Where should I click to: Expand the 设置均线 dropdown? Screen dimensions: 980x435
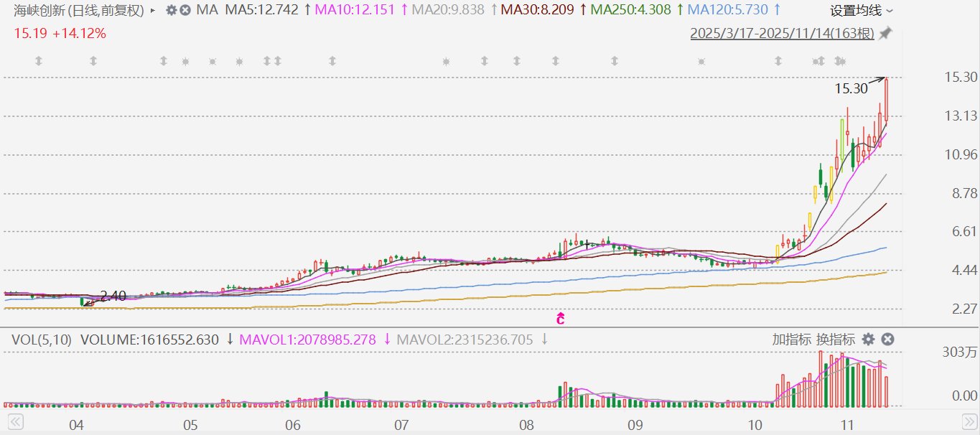point(862,11)
